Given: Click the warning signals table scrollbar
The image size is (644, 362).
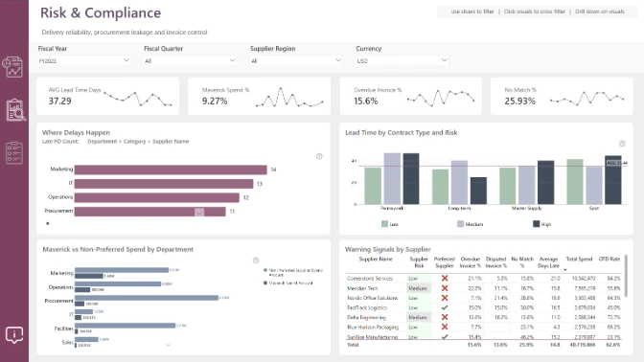Looking at the screenshot, I should 626,276.
